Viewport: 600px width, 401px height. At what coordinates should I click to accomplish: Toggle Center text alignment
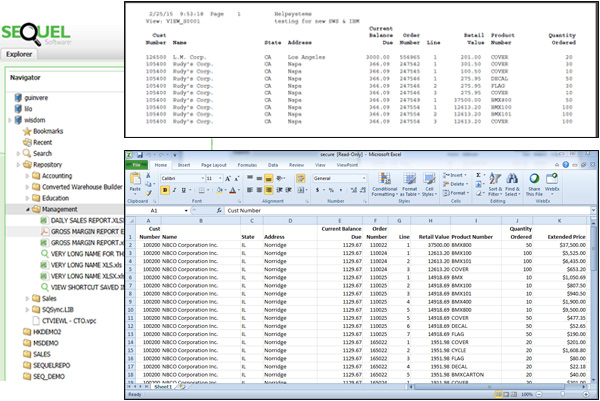tap(259, 190)
